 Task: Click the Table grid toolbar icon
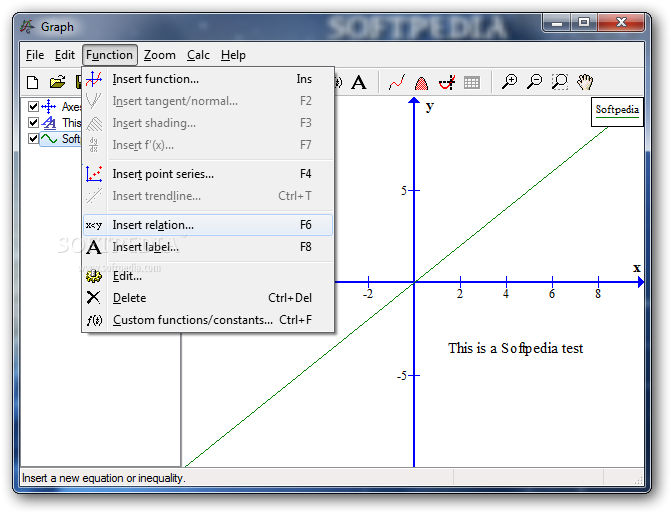pyautogui.click(x=471, y=82)
